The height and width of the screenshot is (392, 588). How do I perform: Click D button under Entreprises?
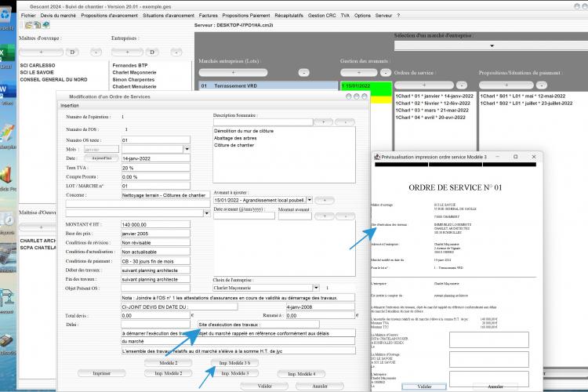click(x=152, y=53)
